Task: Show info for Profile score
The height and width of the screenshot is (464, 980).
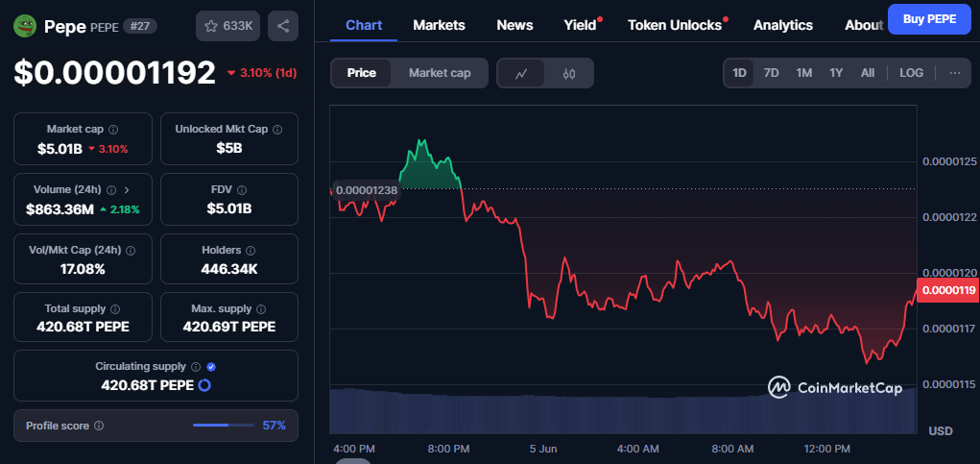Action: (x=99, y=426)
